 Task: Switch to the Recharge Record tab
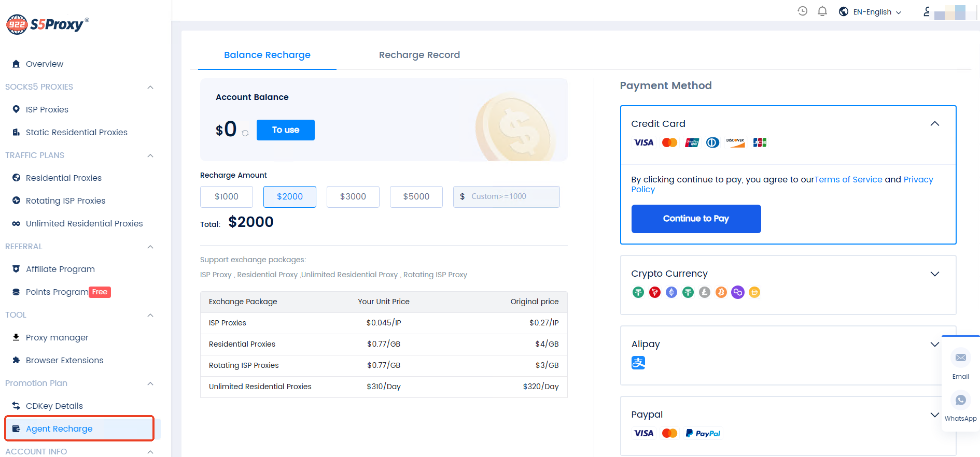(x=419, y=55)
